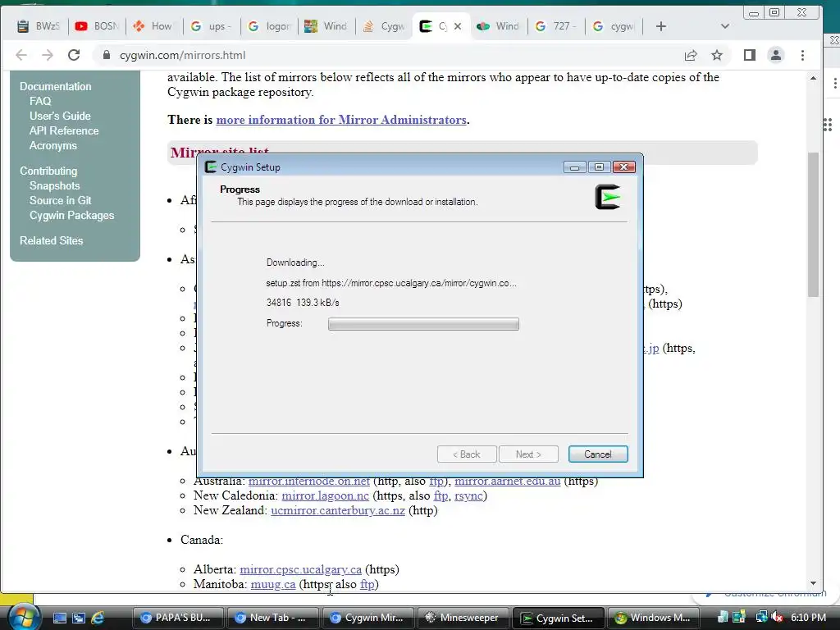Image resolution: width=840 pixels, height=630 pixels.
Task: Open the FAQ sidebar link
Action: coord(40,101)
